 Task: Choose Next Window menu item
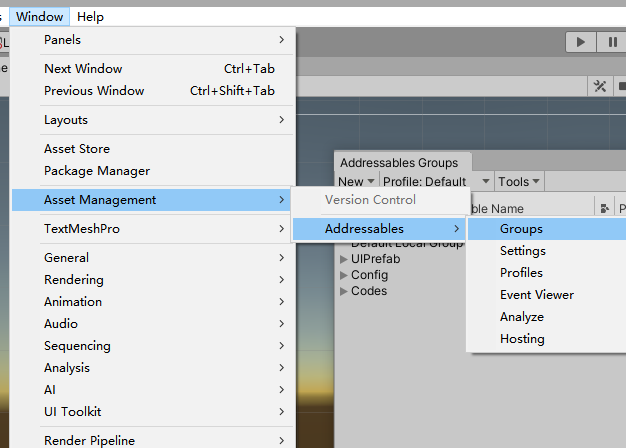[x=153, y=69]
